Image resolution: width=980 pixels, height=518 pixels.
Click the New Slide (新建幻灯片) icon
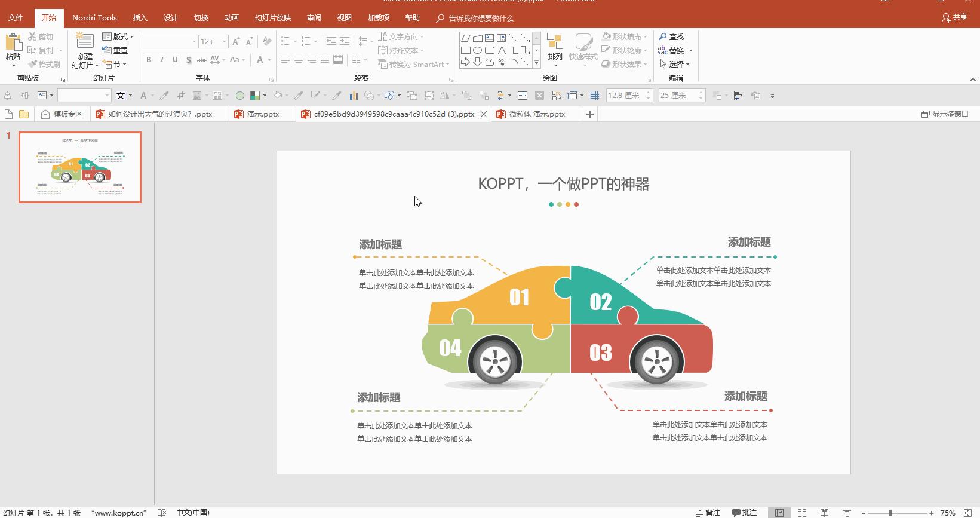[85, 42]
